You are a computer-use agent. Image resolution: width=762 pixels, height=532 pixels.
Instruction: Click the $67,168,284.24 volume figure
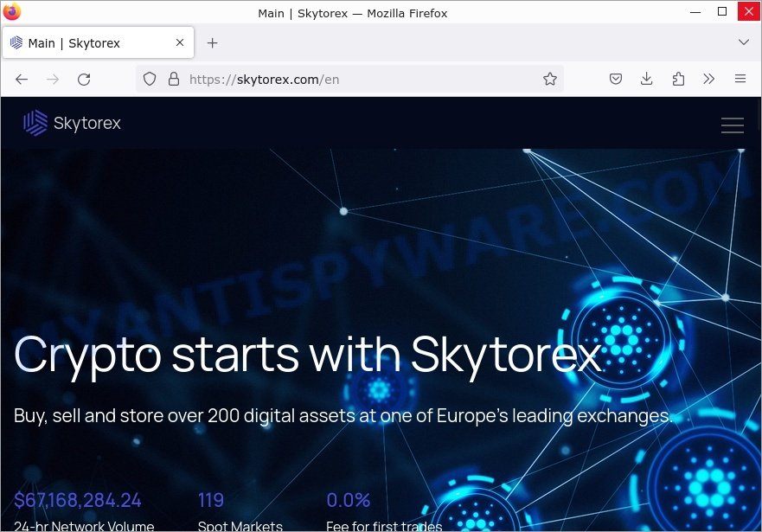(78, 500)
